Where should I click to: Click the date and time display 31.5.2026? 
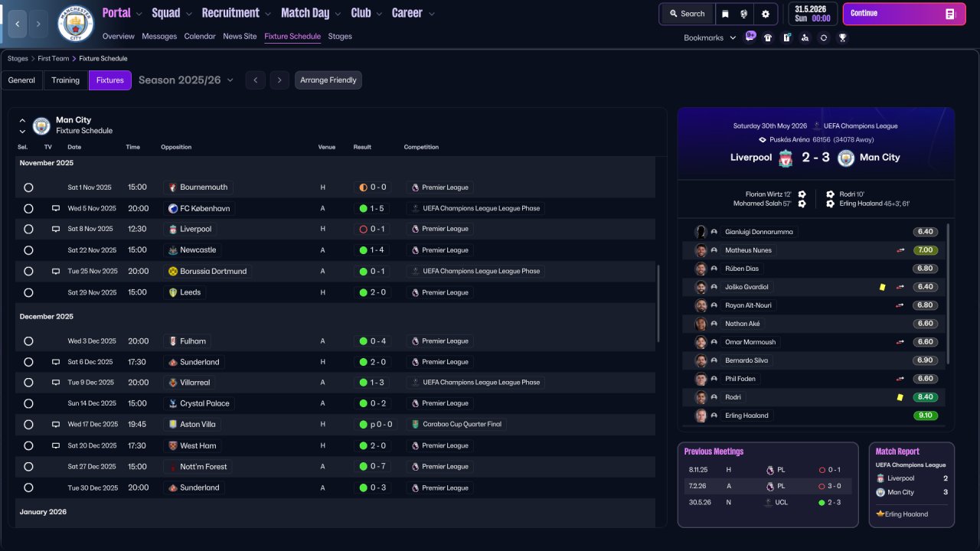click(812, 14)
